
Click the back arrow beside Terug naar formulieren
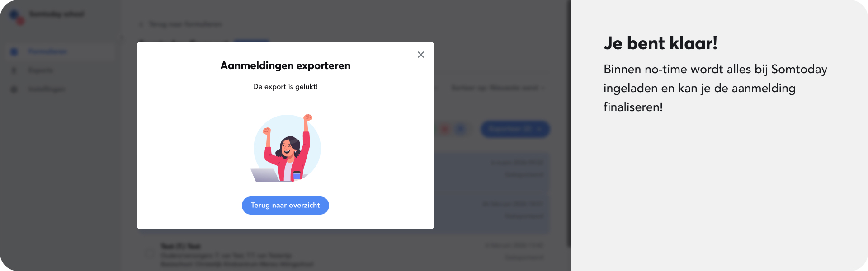[x=141, y=24]
